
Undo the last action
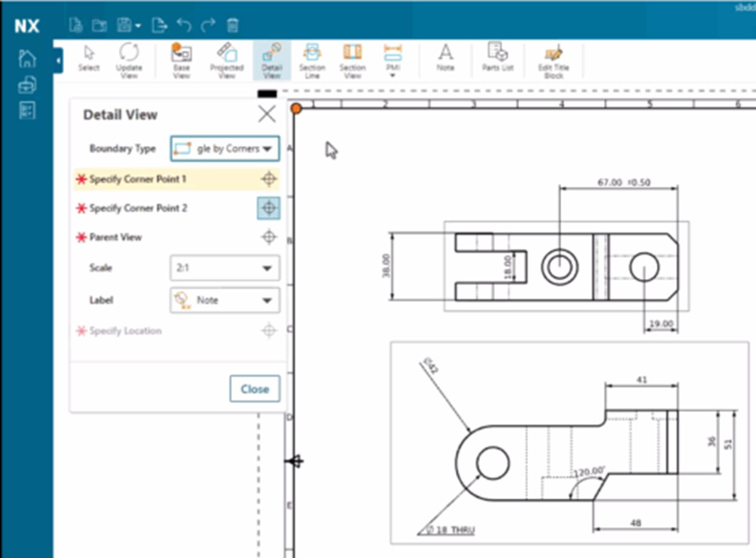pos(184,26)
